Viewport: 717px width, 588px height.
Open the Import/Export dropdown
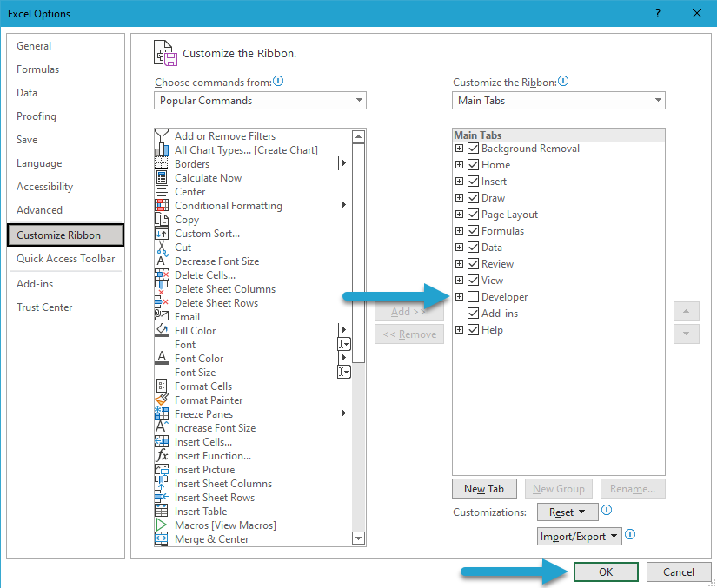tap(580, 537)
